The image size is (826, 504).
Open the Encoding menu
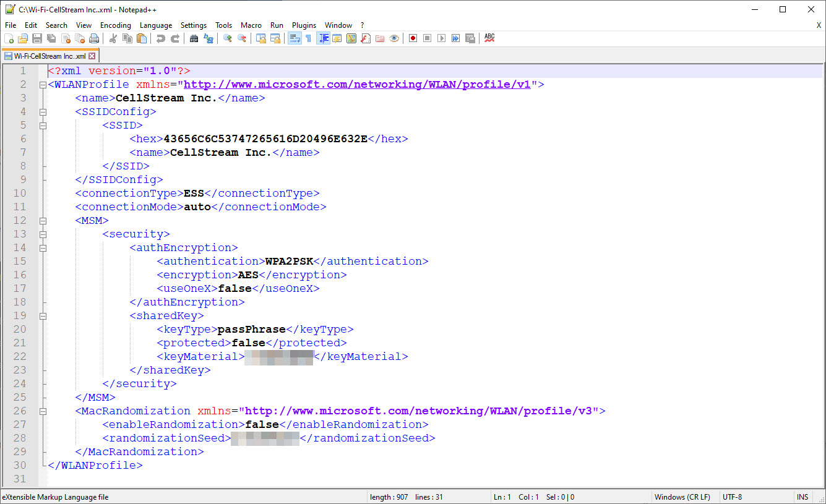point(115,25)
